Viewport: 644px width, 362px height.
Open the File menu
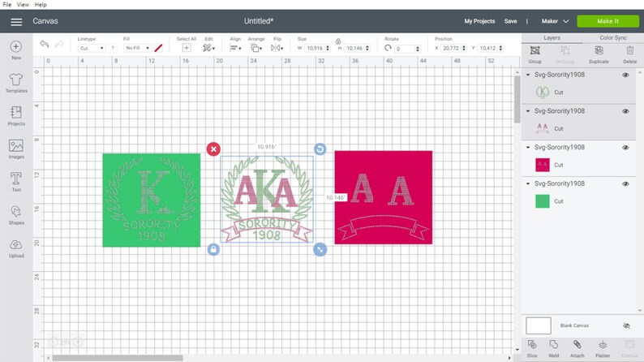pos(7,5)
